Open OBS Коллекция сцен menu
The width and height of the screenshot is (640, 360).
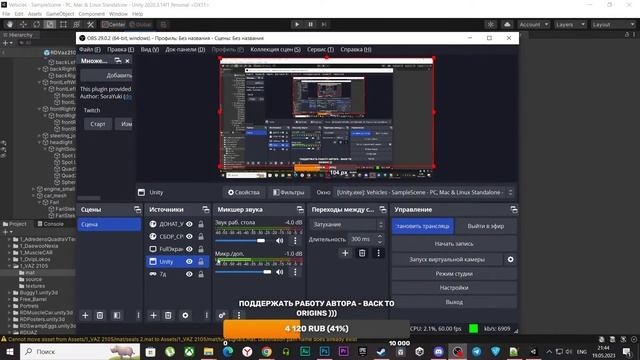point(276,49)
